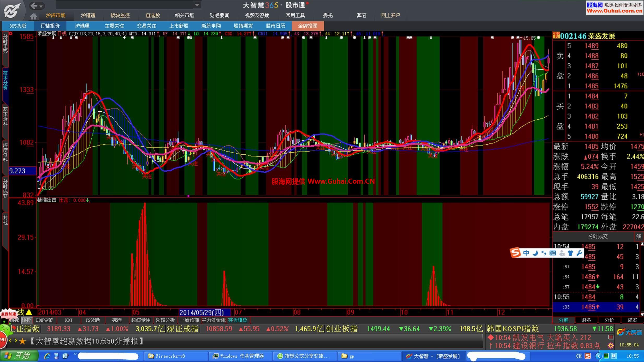Image resolution: width=644 pixels, height=362 pixels.
Task: Click the next news arrow in ticker bar
Action: tap(16, 341)
